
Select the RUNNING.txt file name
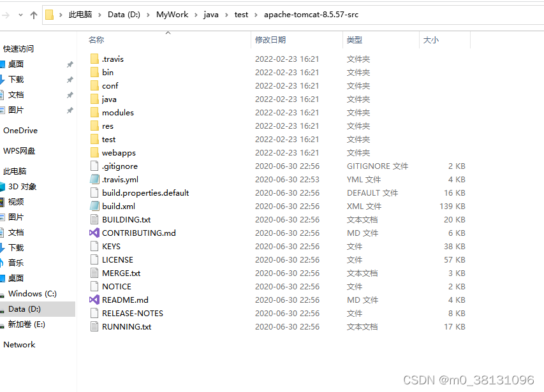click(127, 327)
